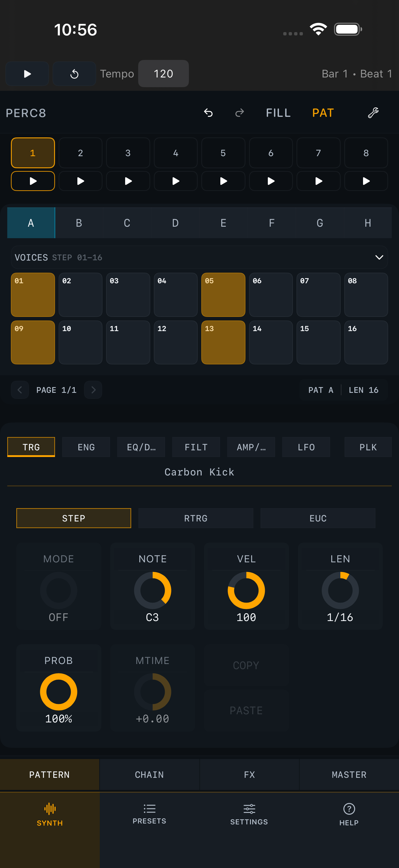Tap the LEN 16 pattern length
This screenshot has width=399, height=868.
364,390
